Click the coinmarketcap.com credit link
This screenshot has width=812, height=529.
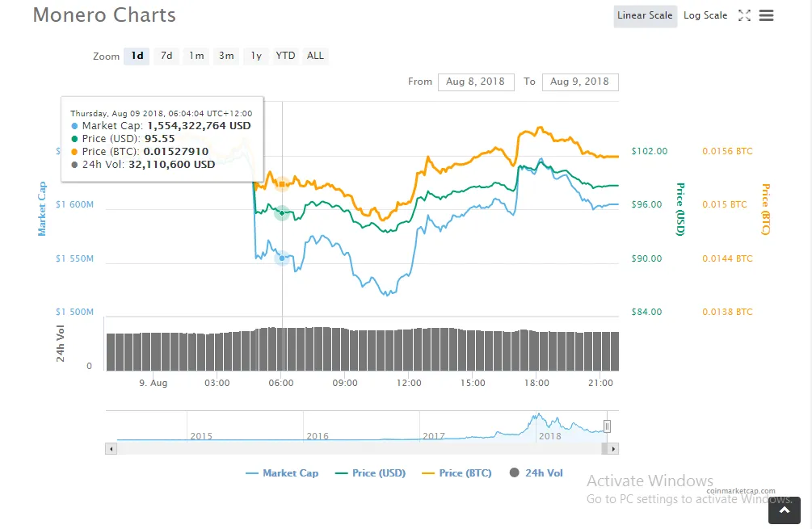coord(741,491)
